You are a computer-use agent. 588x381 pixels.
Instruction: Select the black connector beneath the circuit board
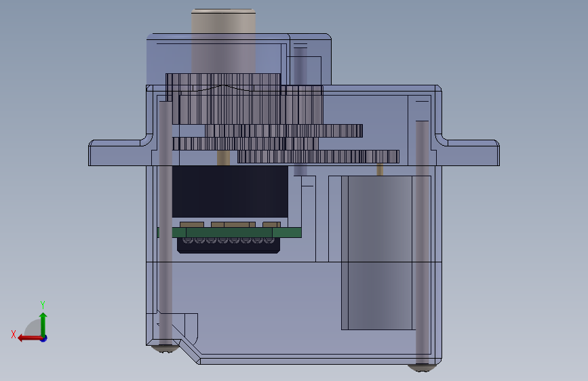coord(229,245)
